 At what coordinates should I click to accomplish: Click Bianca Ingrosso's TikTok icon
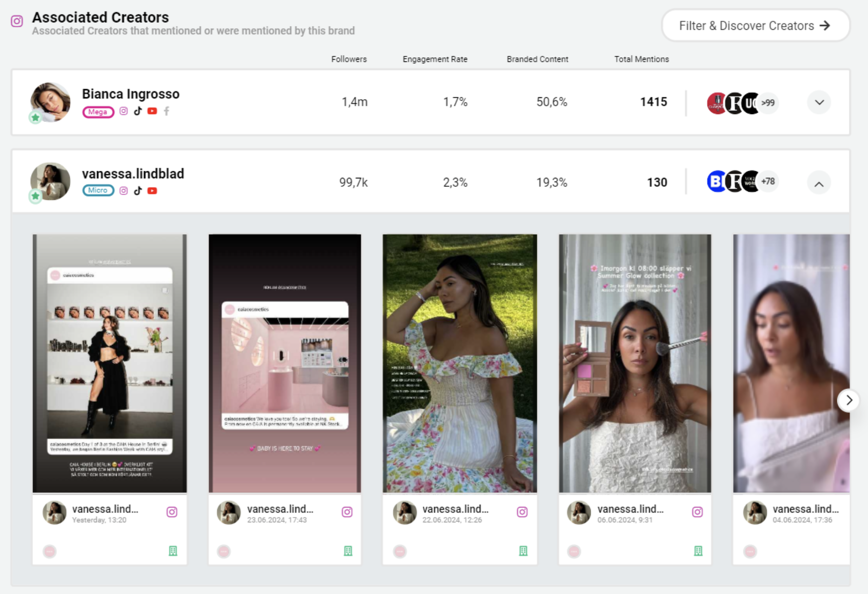pyautogui.click(x=138, y=111)
